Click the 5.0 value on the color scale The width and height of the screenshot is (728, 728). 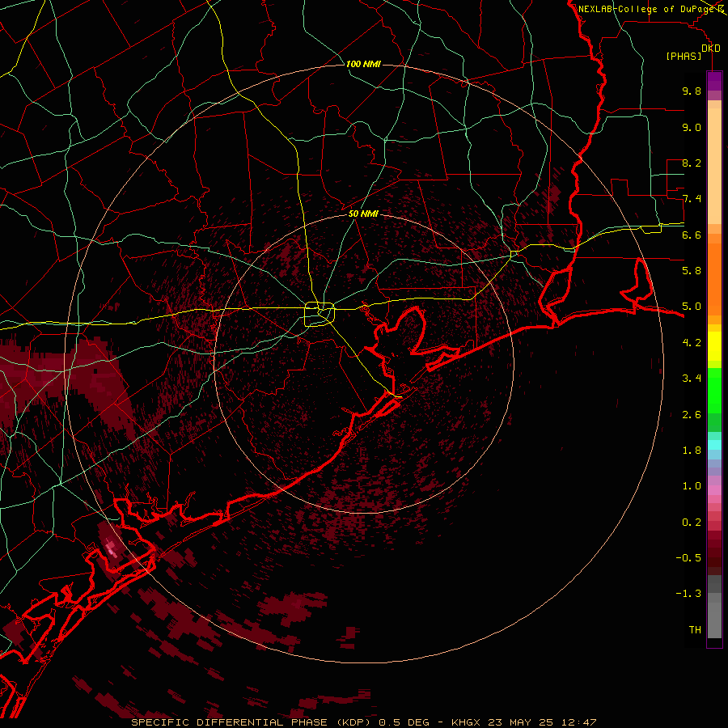coord(692,307)
